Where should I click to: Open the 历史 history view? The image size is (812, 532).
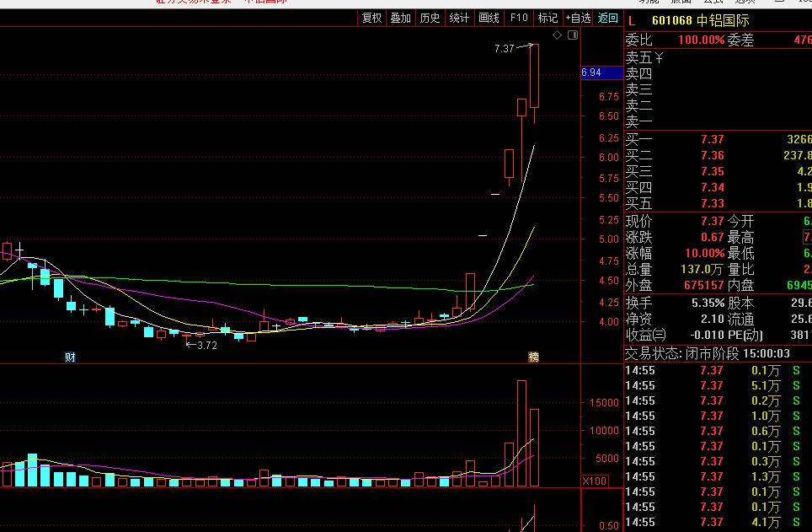click(430, 19)
